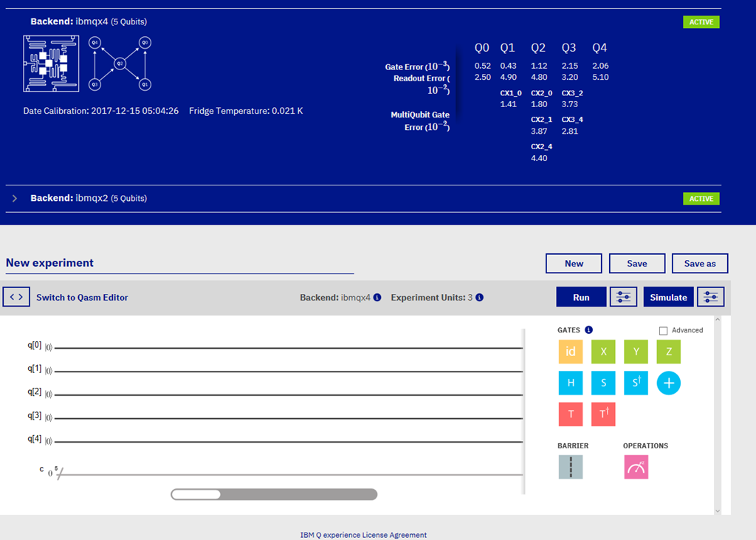Click the Readout Error label

click(422, 84)
